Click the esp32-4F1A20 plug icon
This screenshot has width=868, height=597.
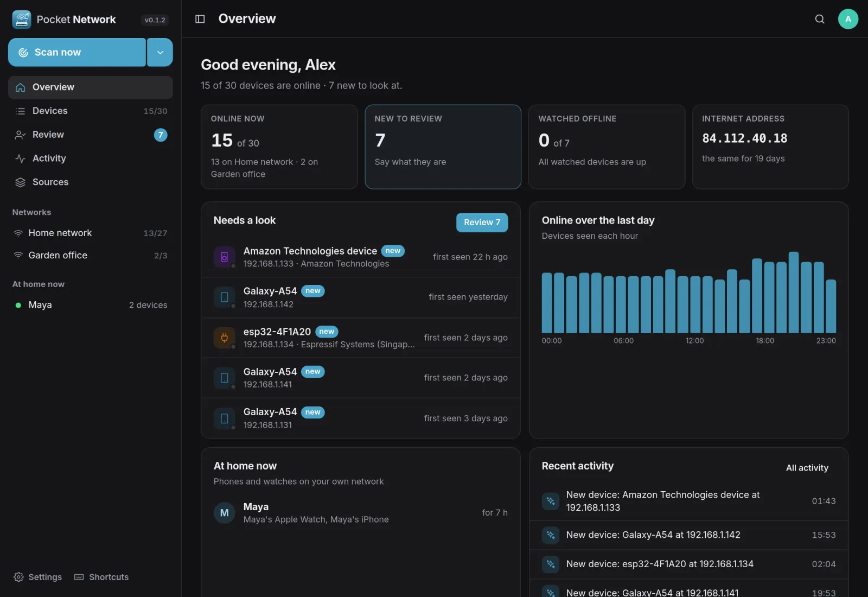225,338
